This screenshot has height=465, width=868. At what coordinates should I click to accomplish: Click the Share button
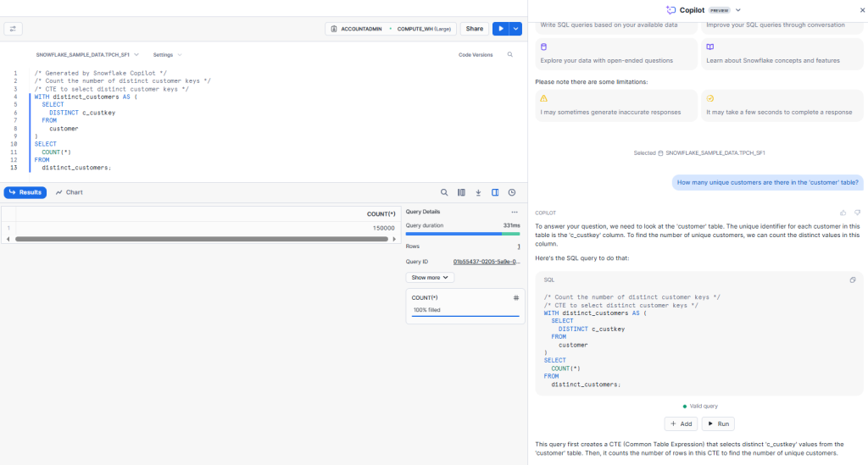(474, 29)
